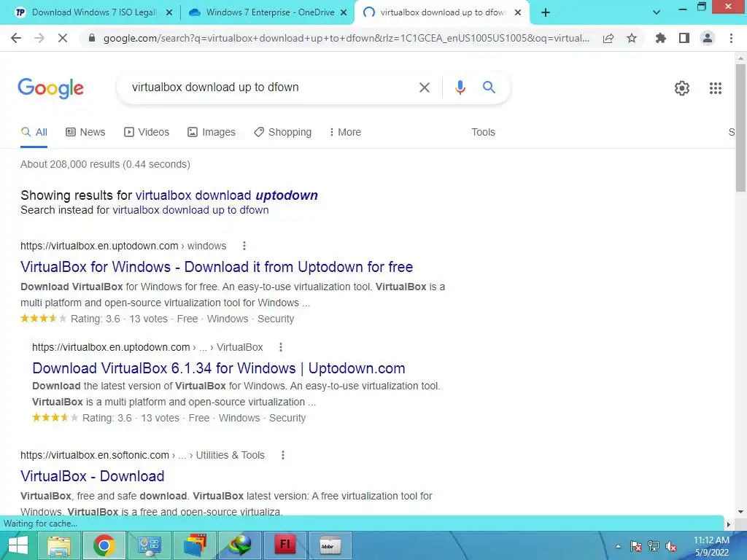Click the browser forward arrow
The image size is (747, 560).
coord(39,38)
